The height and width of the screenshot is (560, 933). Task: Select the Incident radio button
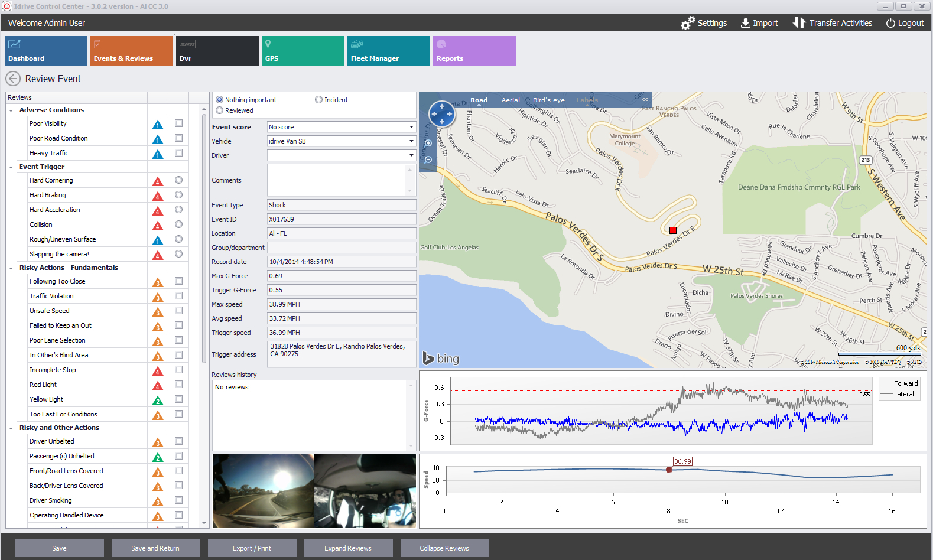[319, 100]
